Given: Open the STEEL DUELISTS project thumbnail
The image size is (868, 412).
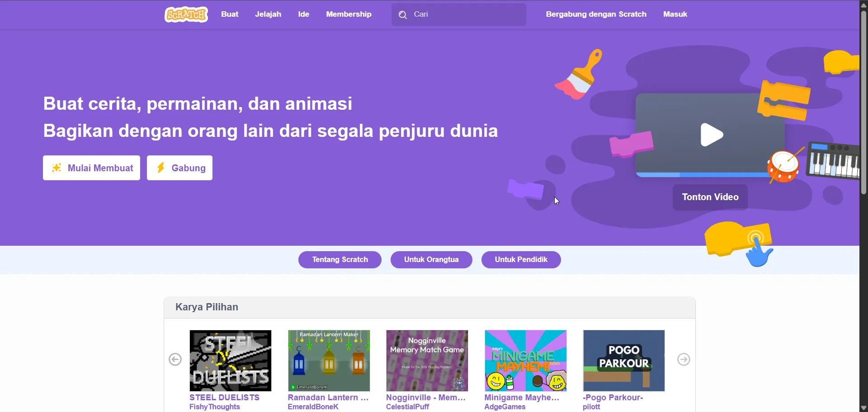Looking at the screenshot, I should [230, 360].
